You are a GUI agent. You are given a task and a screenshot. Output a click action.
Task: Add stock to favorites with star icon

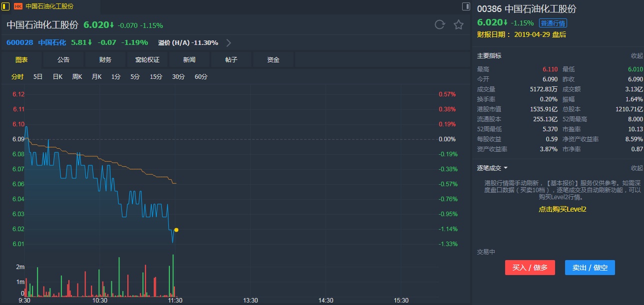pos(458,24)
